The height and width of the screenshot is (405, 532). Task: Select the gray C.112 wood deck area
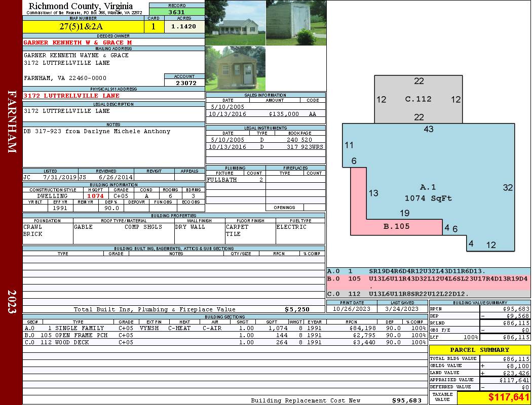(419, 99)
